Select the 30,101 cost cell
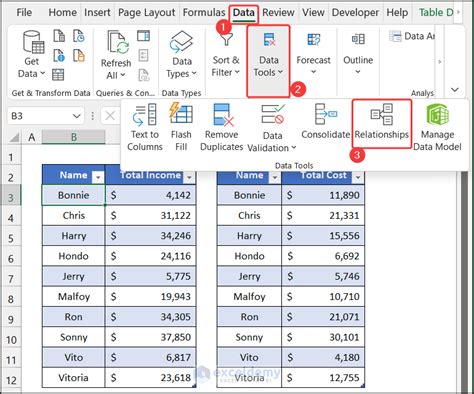This screenshot has height=394, width=474. (323, 337)
